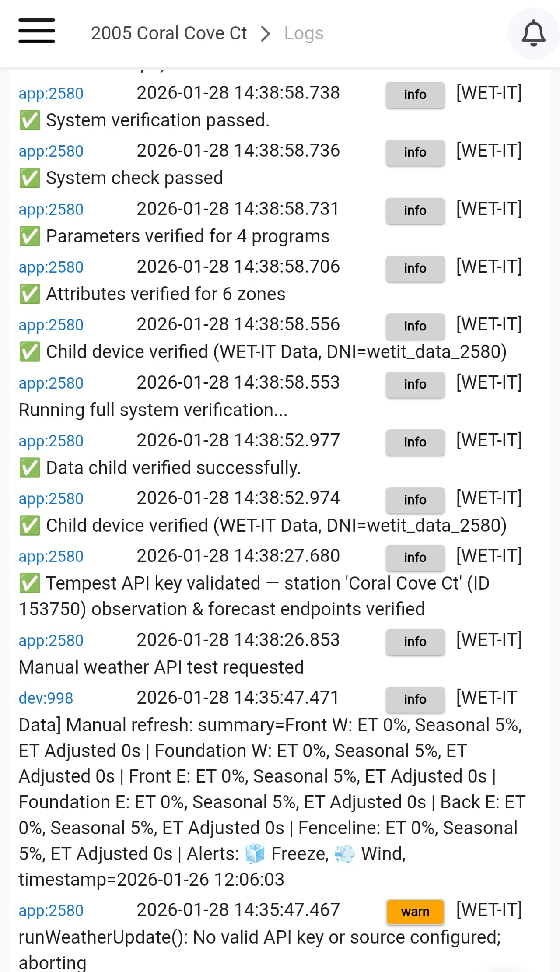
Task: Click green checkmark beside Attributes verified for 6 zones
Action: tap(30, 294)
